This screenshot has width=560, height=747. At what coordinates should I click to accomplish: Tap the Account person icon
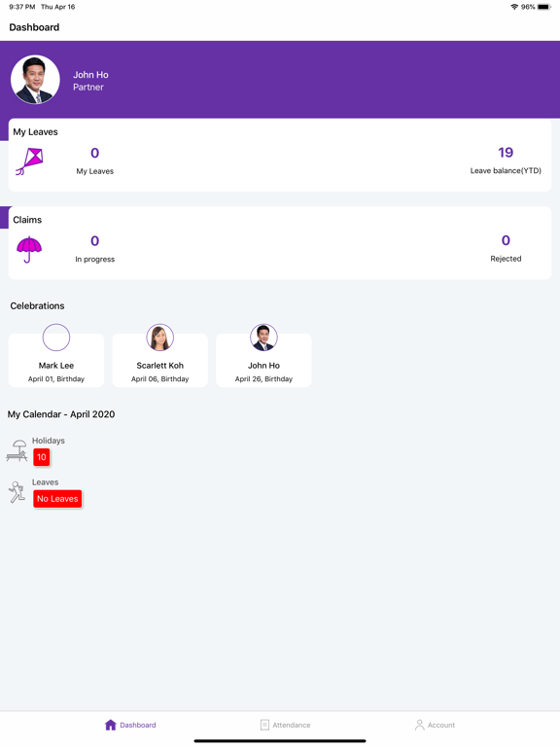pos(420,725)
